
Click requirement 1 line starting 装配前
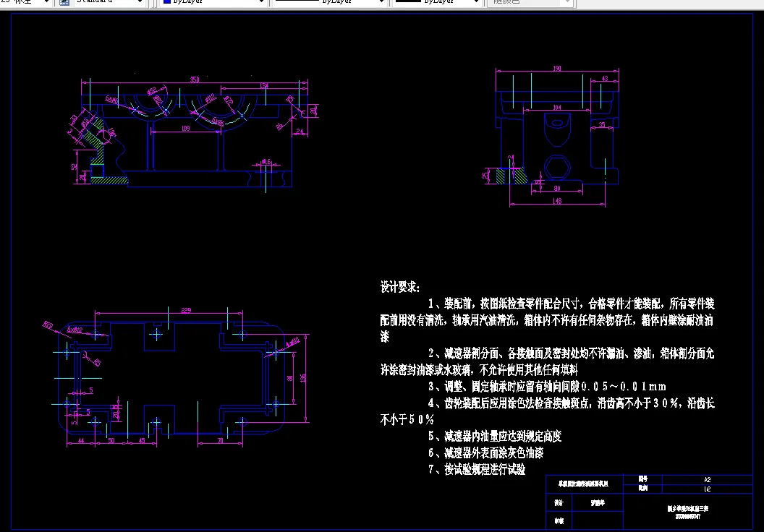coord(571,304)
